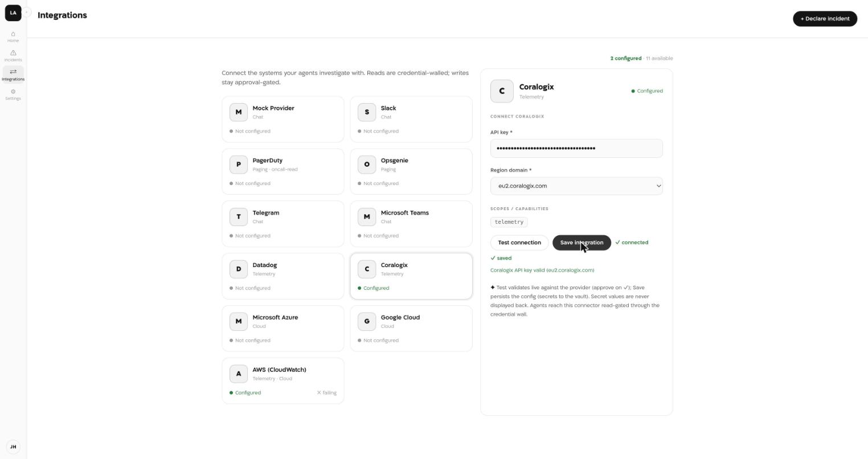This screenshot has height=459, width=868.
Task: Click the Integrations page heading
Action: point(62,15)
